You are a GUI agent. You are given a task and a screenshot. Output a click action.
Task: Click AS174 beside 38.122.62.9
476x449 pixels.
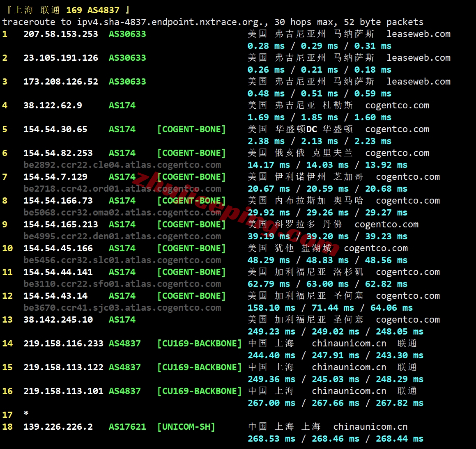tap(122, 105)
